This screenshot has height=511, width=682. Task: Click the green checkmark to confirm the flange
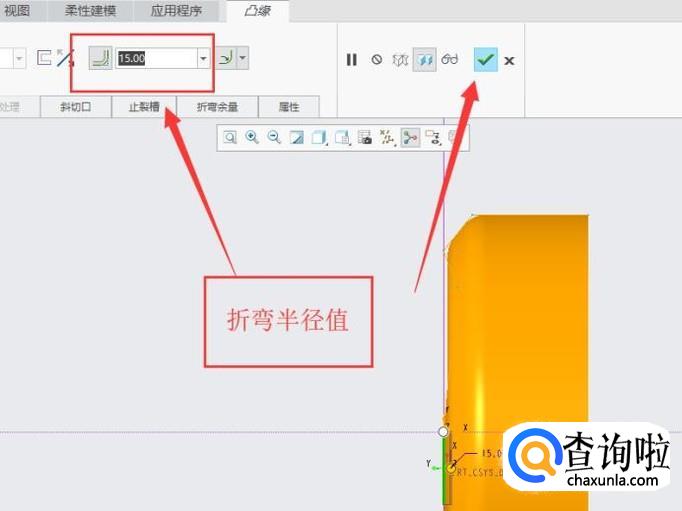point(485,60)
